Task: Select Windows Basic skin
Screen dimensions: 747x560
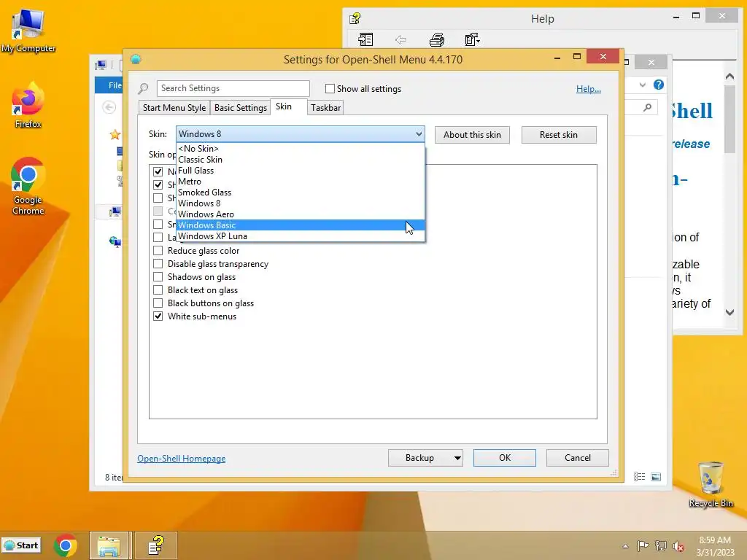Action: pos(300,225)
